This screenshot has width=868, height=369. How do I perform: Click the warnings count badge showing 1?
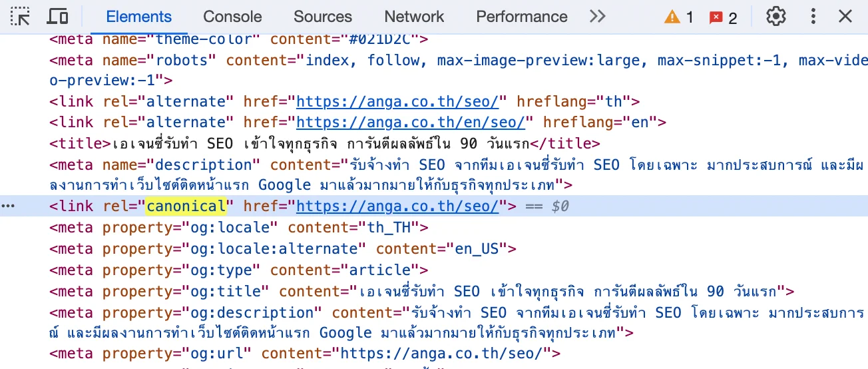click(678, 17)
